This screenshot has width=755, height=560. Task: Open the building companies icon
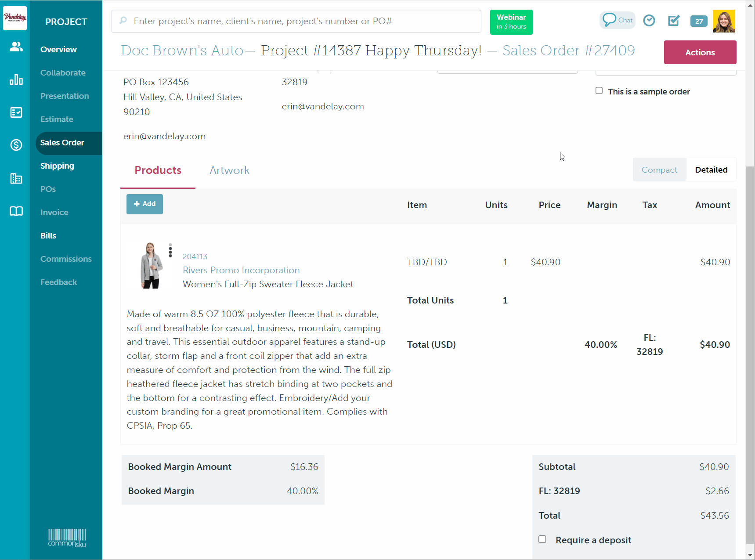(16, 178)
